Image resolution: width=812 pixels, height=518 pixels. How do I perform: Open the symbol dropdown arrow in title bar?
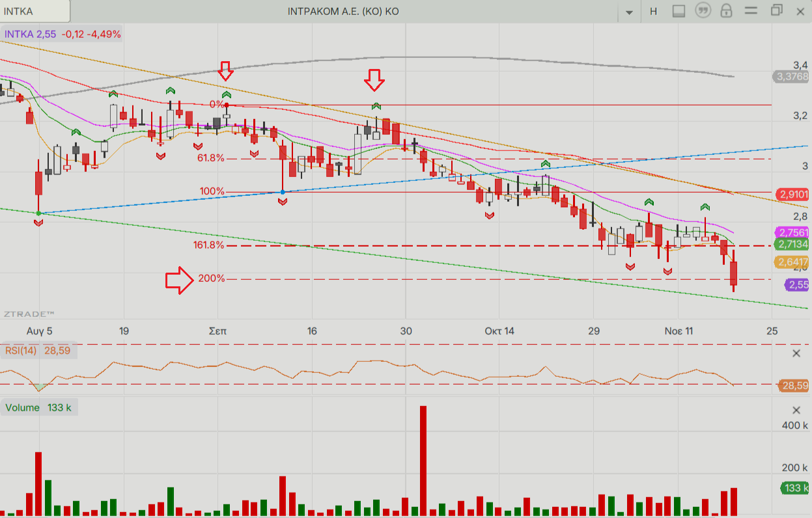coord(629,12)
